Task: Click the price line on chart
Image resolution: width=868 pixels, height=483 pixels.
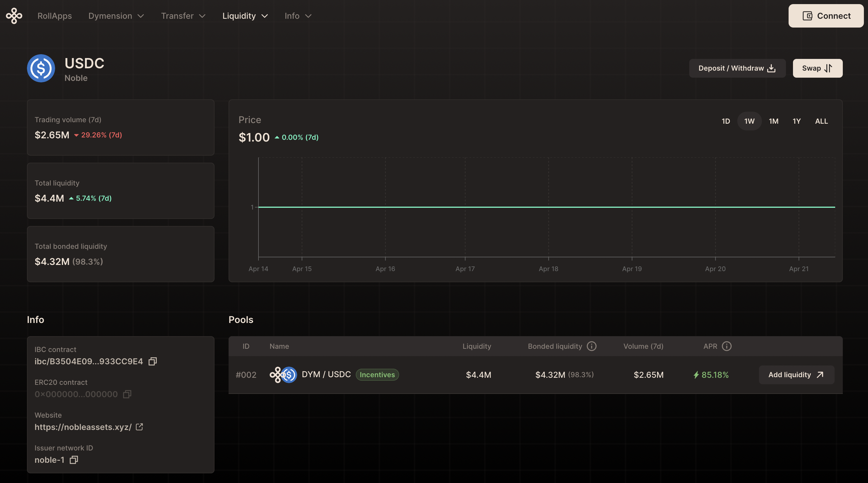Action: click(x=547, y=207)
